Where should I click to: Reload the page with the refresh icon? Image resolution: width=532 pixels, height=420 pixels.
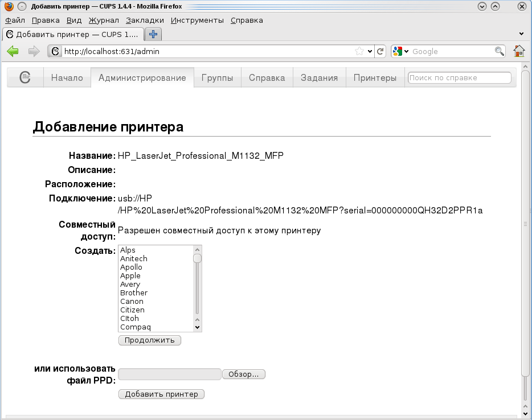[x=380, y=52]
